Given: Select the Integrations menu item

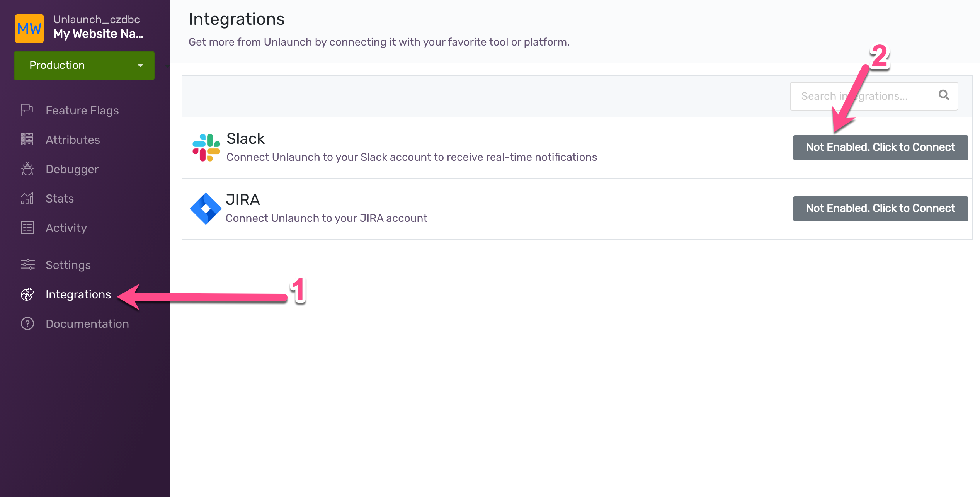Looking at the screenshot, I should tap(77, 293).
